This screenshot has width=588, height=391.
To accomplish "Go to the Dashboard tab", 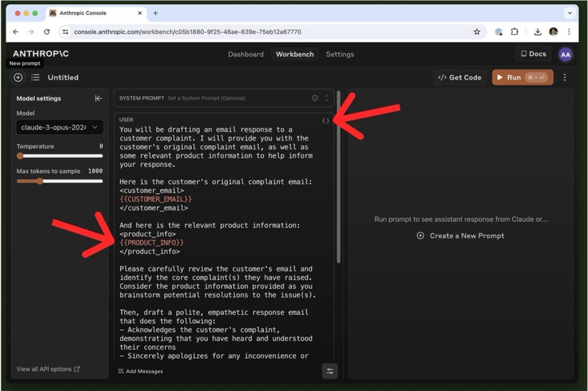I will [246, 54].
